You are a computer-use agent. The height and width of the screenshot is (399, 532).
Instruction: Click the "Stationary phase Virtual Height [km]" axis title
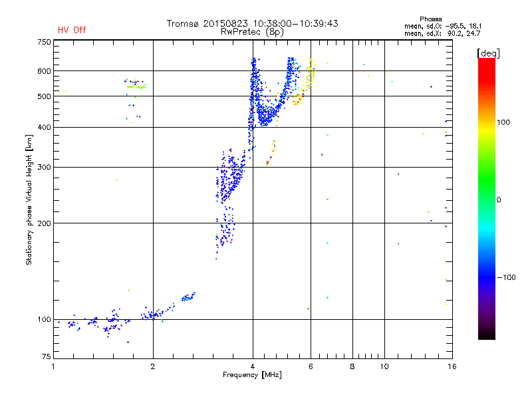coord(29,199)
